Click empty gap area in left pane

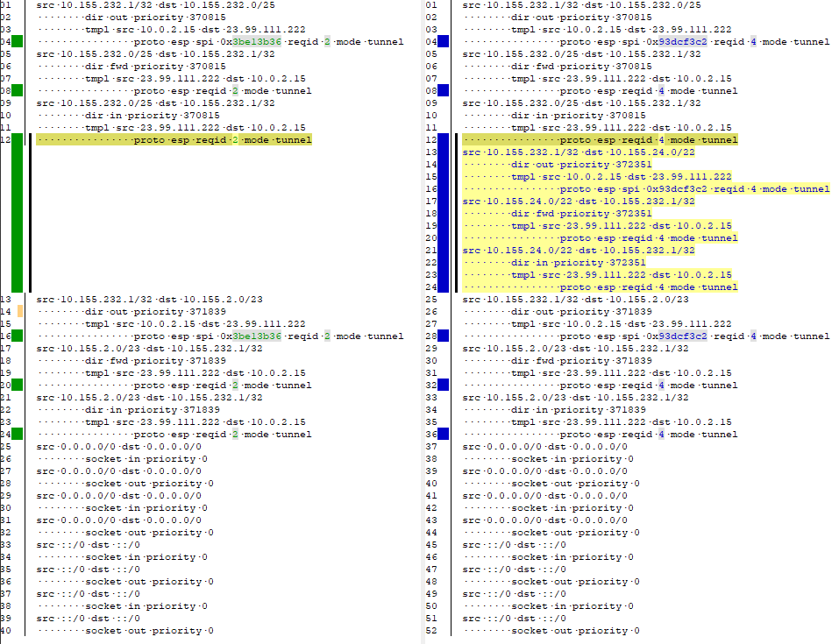pos(219,219)
